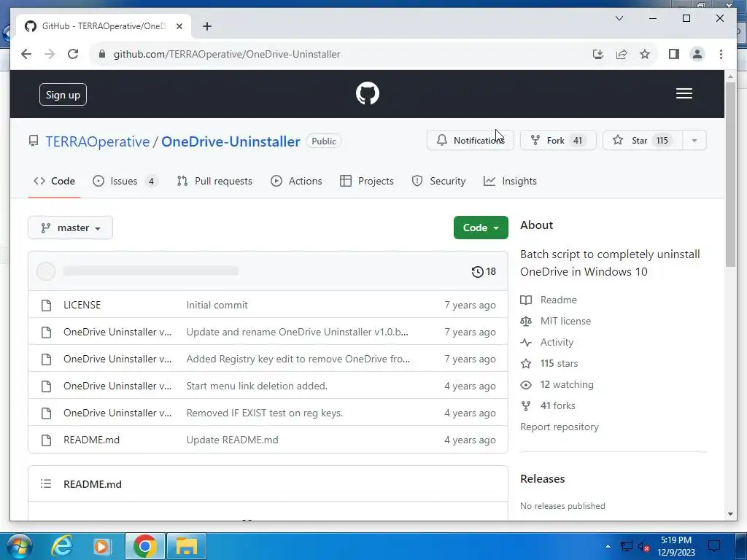The width and height of the screenshot is (747, 560).
Task: Expand the star lists dropdown arrow
Action: coord(694,141)
